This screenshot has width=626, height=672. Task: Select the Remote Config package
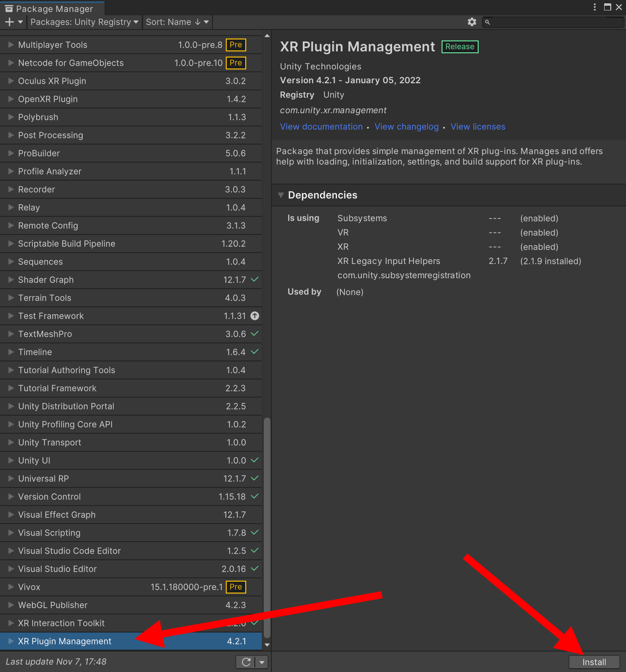click(x=131, y=225)
